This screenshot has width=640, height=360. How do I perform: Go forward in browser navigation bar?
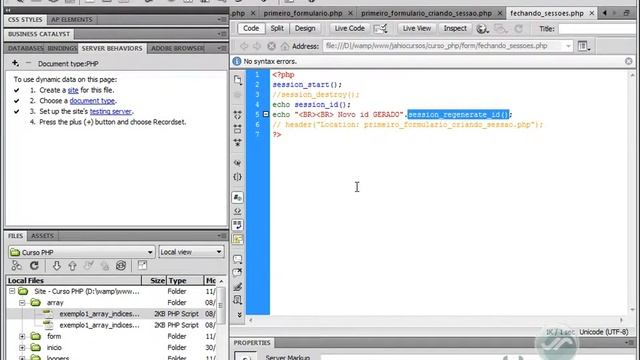tap(257, 46)
